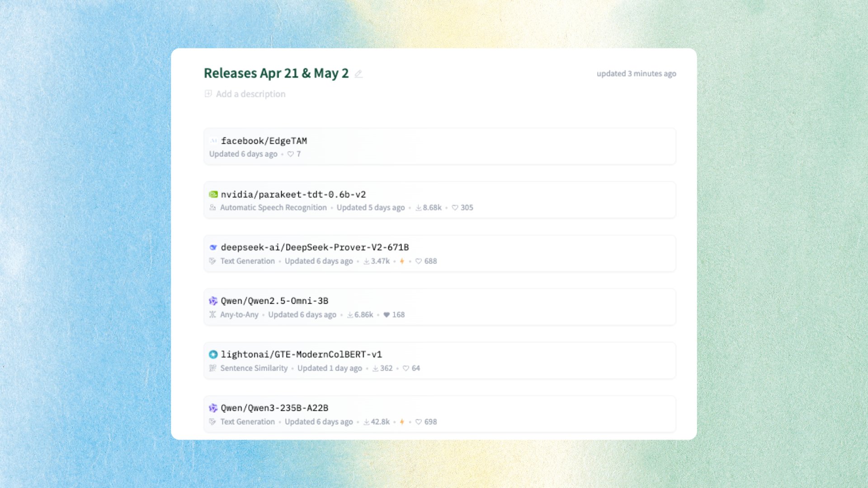Click the heart icon next to 698
The image size is (868, 488).
pyautogui.click(x=419, y=422)
